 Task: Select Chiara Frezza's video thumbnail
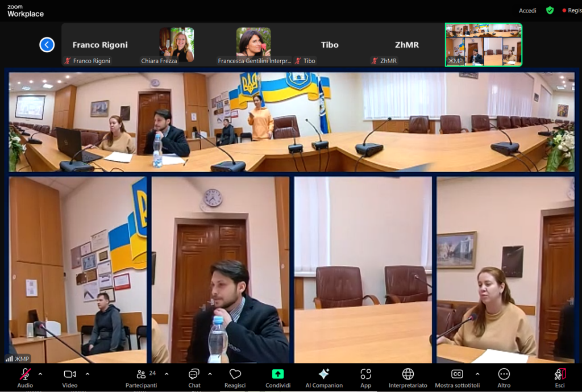pos(176,45)
